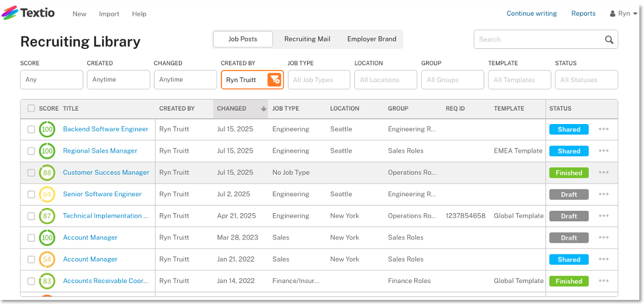The image size is (644, 304).
Task: Click the Textio logo
Action: [x=28, y=13]
